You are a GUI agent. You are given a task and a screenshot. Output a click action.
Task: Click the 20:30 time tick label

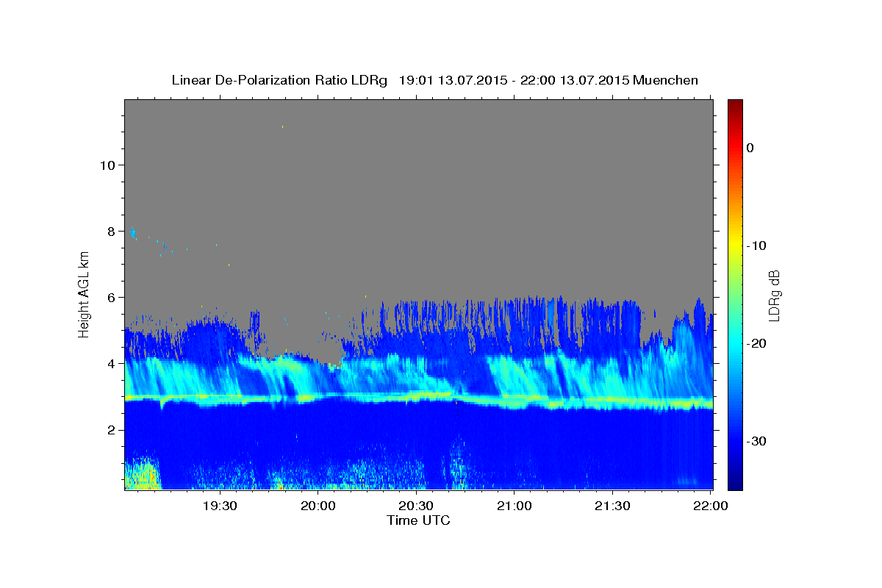(x=416, y=506)
